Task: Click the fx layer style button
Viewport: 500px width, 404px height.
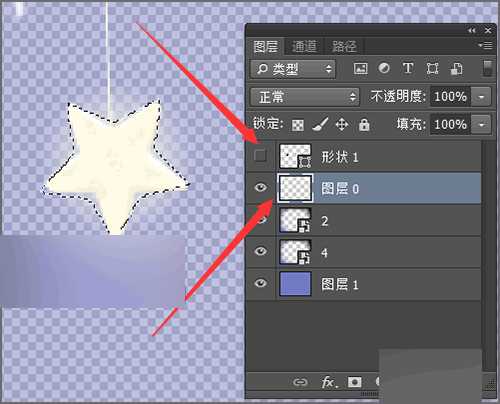Action: coord(329,382)
